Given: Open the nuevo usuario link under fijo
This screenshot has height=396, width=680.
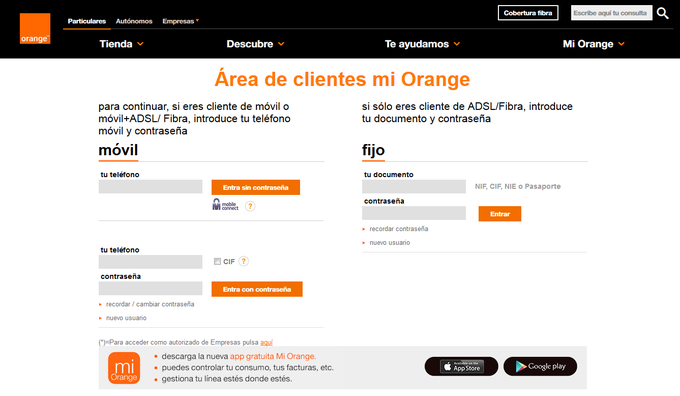Looking at the screenshot, I should pyautogui.click(x=389, y=242).
